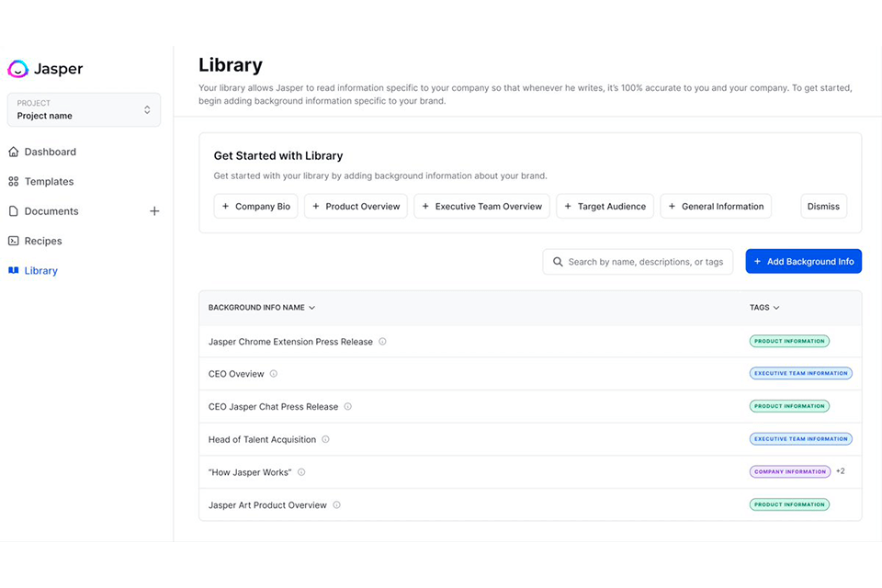Expand the Tags column filter dropdown
Screen dimensions: 882x588
[x=776, y=308]
